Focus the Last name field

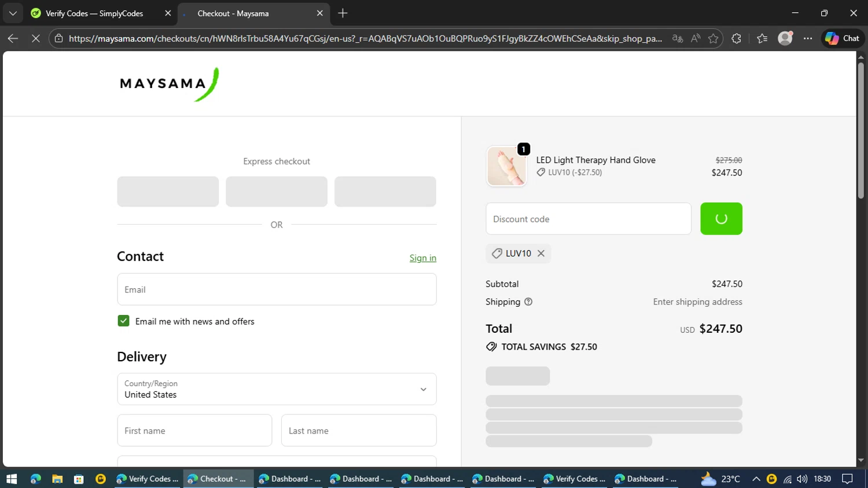click(x=359, y=430)
